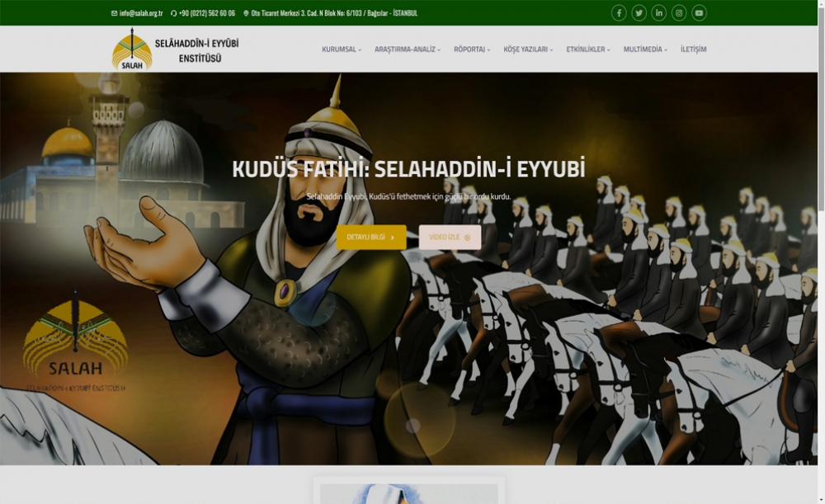Open the KÖŞE YAZILARI menu
This screenshot has height=504, width=825.
tap(528, 49)
